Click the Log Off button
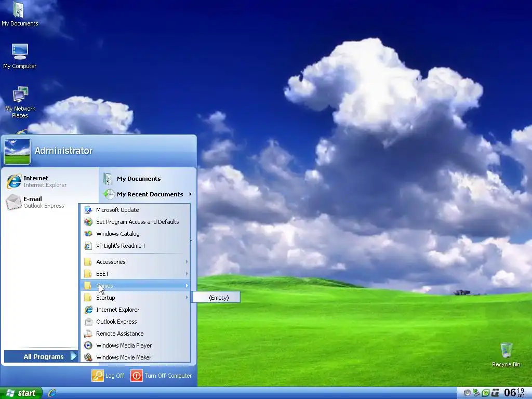 pyautogui.click(x=108, y=376)
